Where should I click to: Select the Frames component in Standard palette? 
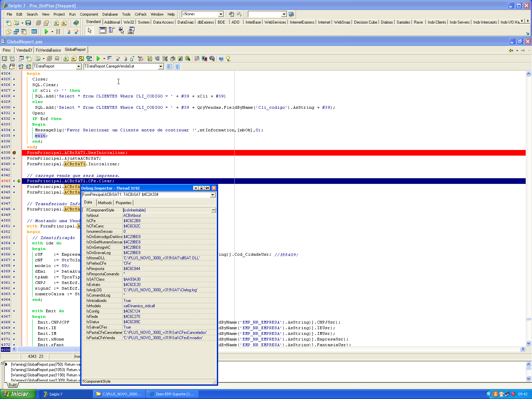click(x=103, y=30)
